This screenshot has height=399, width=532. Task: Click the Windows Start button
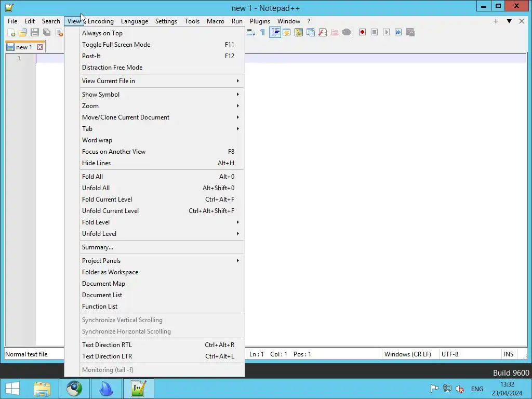pos(12,389)
